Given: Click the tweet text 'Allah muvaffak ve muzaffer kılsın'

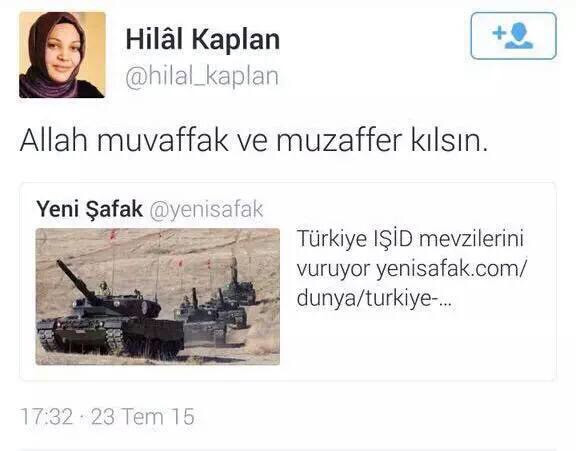Looking at the screenshot, I should click(254, 140).
